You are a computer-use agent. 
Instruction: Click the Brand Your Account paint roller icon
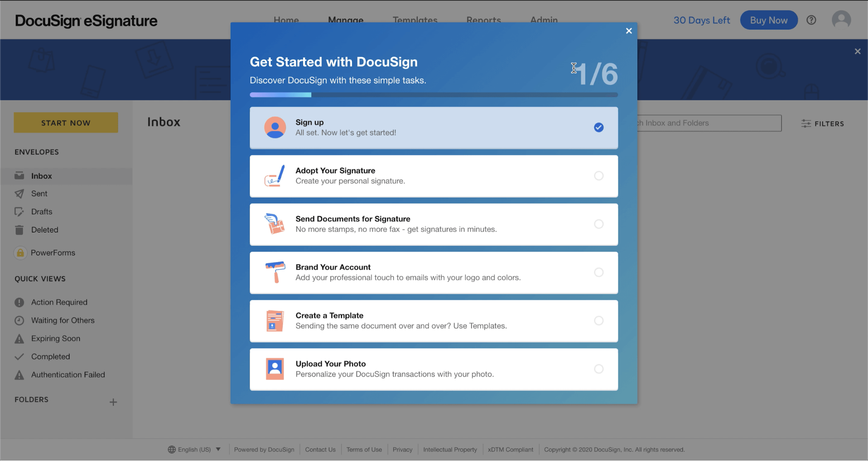275,272
